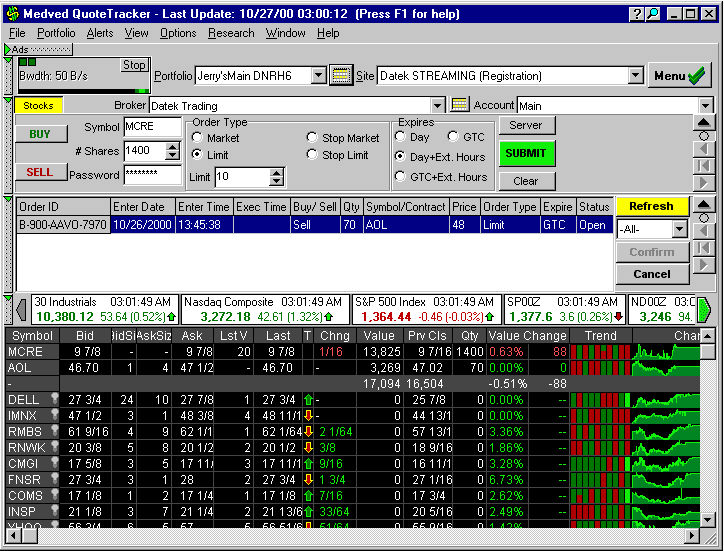This screenshot has height=551, width=724.
Task: Click the Symbol input field containing MCRE
Action: coord(152,127)
